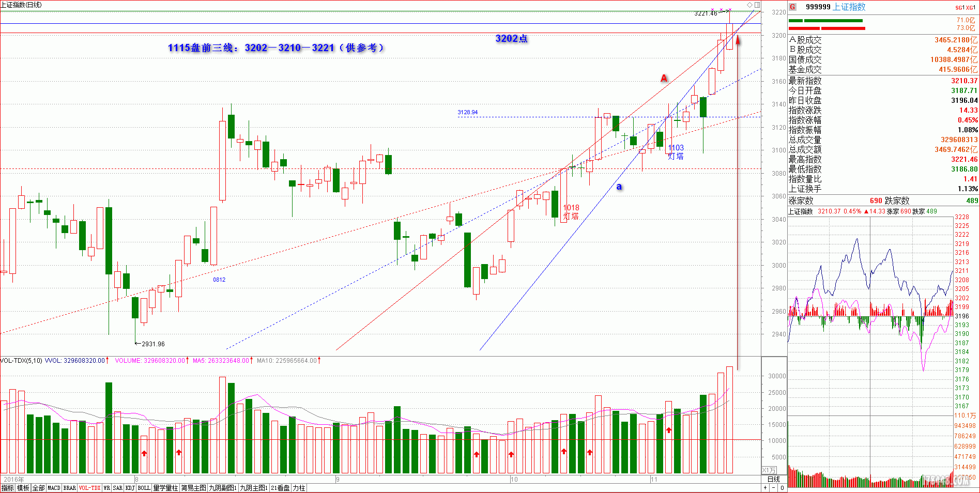Click the 999999 stock code
This screenshot has height=493, width=980.
pos(818,7)
